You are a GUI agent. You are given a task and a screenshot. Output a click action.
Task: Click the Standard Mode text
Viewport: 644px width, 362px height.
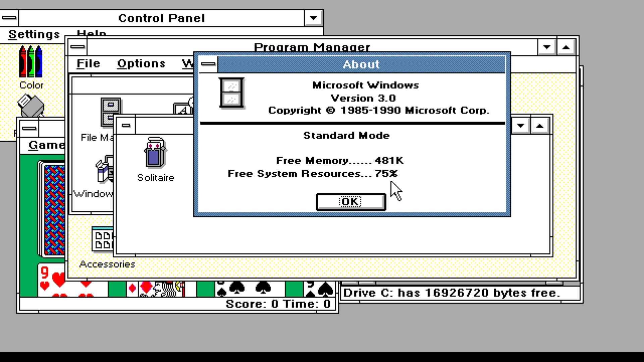pyautogui.click(x=346, y=135)
